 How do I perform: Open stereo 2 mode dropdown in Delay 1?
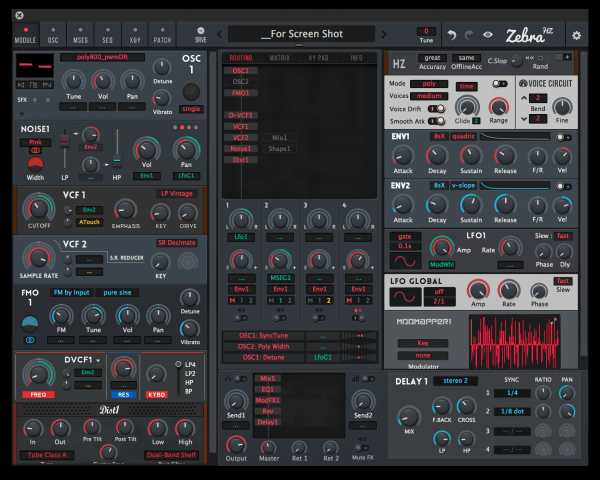tap(455, 380)
